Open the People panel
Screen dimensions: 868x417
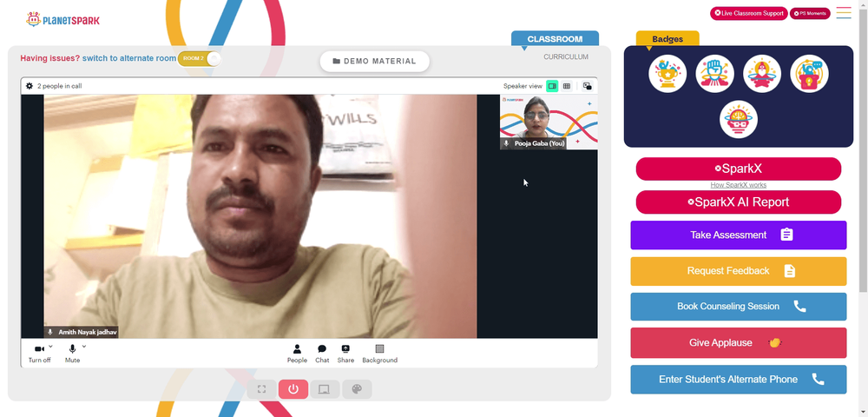click(x=297, y=354)
